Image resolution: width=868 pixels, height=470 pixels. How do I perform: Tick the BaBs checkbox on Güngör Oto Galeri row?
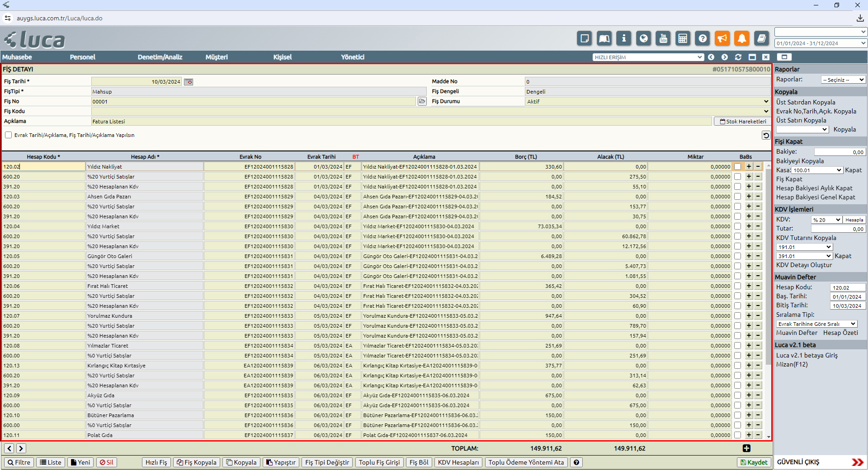point(738,256)
